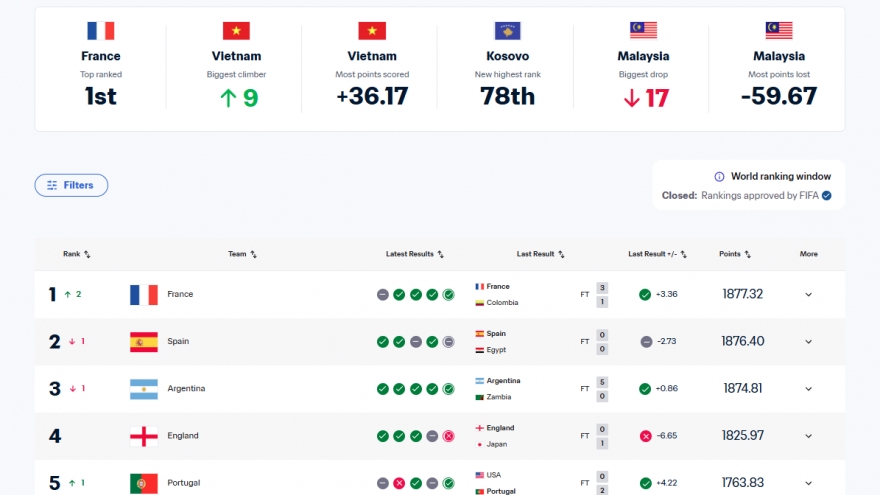Expand the England row details
This screenshot has width=880, height=495.
pyautogui.click(x=808, y=436)
